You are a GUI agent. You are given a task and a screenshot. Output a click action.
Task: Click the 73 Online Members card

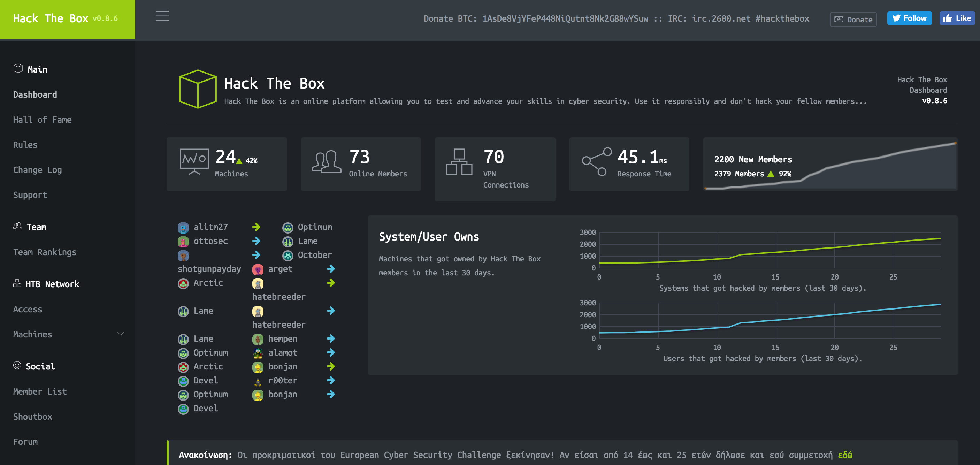coord(361,164)
